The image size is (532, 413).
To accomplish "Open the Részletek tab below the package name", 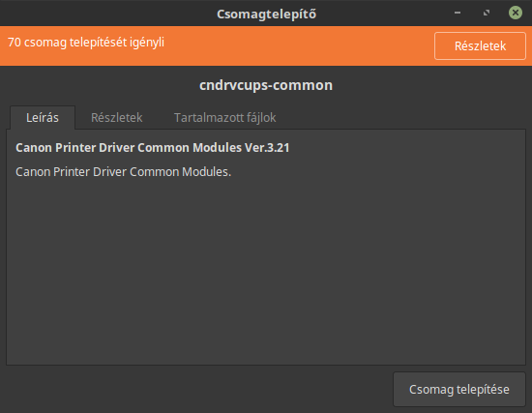I will [x=117, y=118].
